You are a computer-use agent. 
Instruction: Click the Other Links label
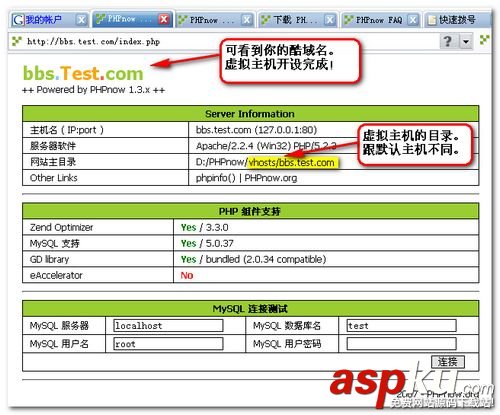(x=54, y=178)
